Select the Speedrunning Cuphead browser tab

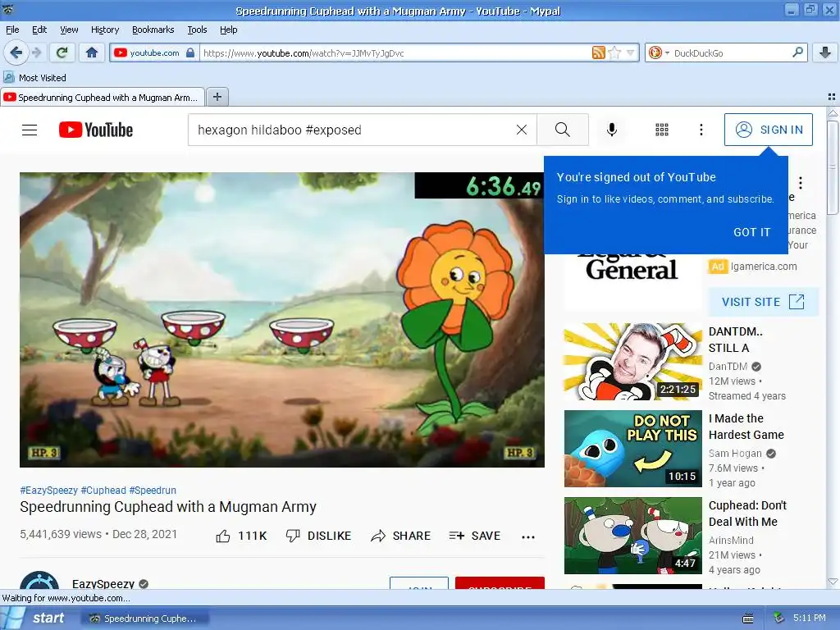(103, 97)
